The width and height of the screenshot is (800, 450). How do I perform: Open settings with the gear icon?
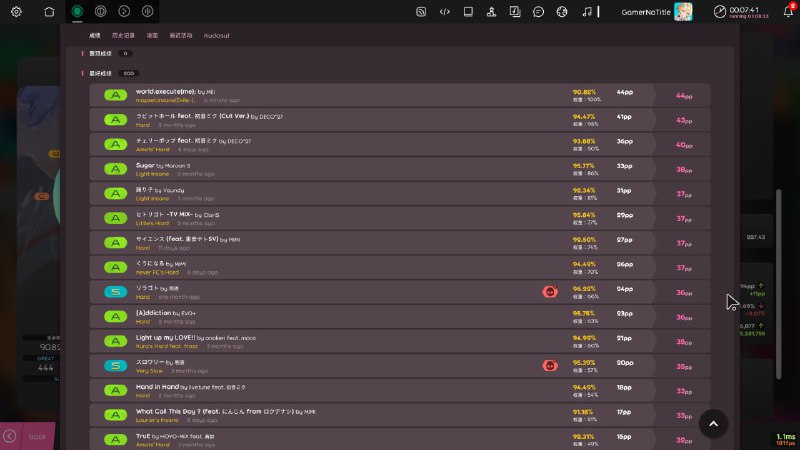pos(15,12)
